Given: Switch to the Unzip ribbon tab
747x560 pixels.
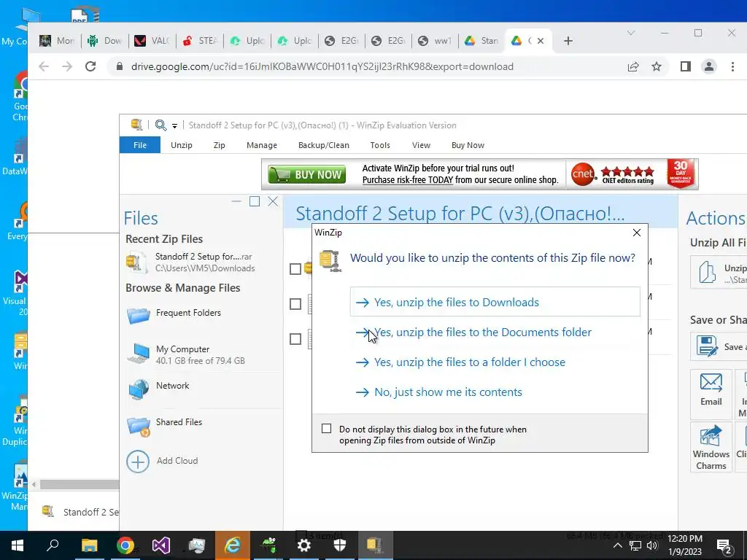Looking at the screenshot, I should (182, 145).
